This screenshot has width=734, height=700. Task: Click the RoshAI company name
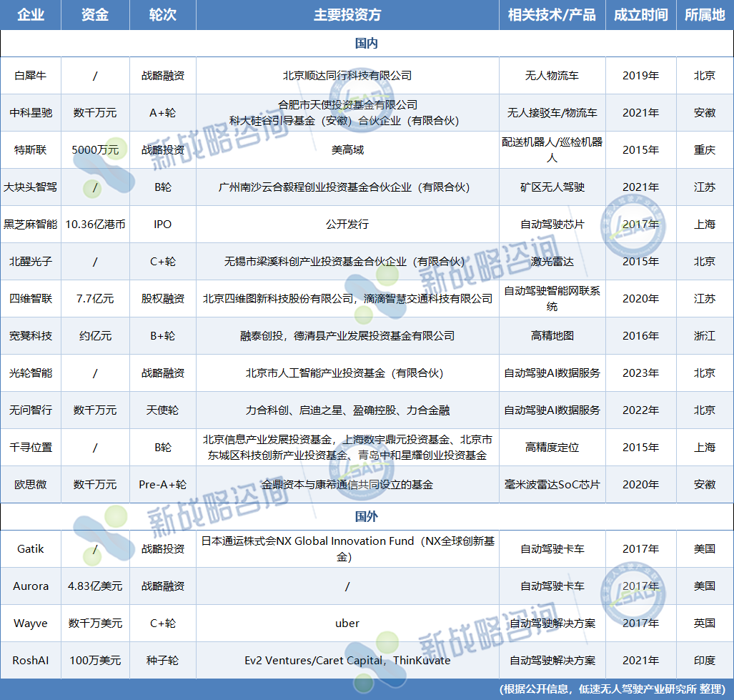[x=30, y=661]
